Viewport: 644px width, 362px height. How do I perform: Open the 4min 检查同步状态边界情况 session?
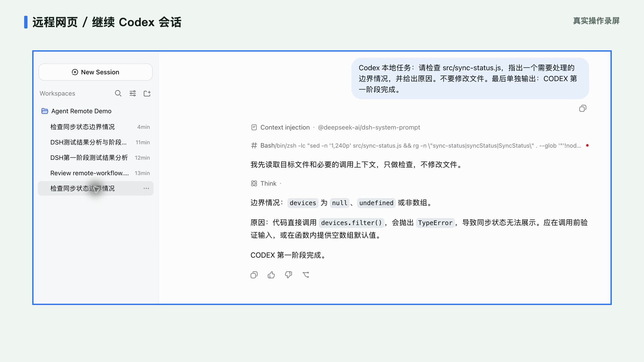click(x=96, y=127)
